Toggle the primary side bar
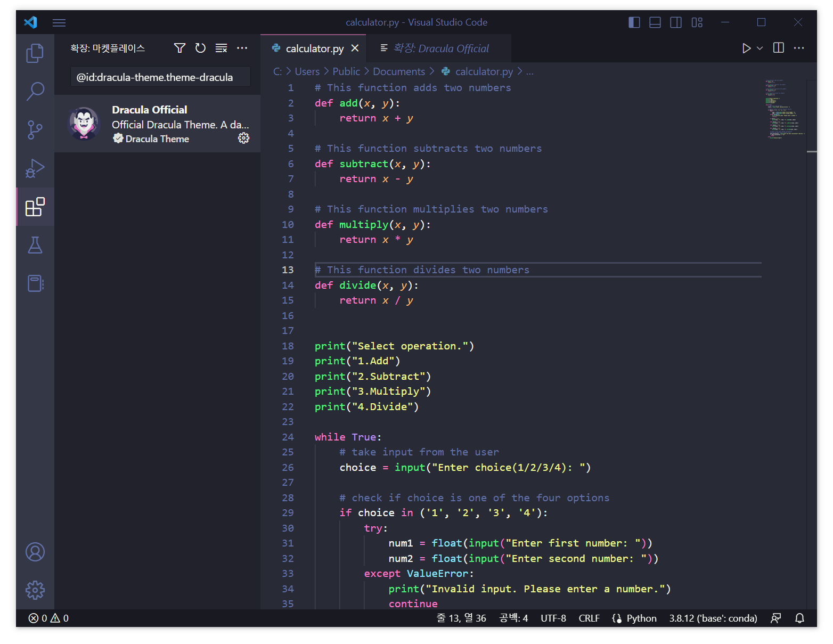This screenshot has width=833, height=644. (634, 22)
